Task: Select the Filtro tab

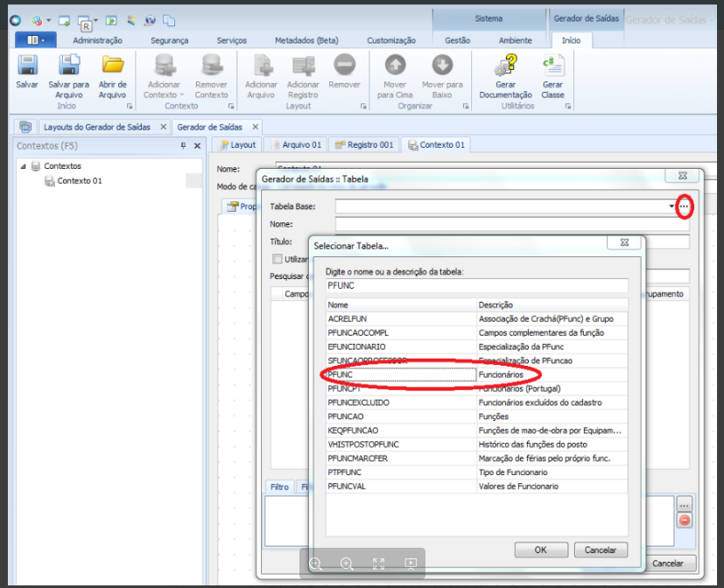Action: (279, 486)
